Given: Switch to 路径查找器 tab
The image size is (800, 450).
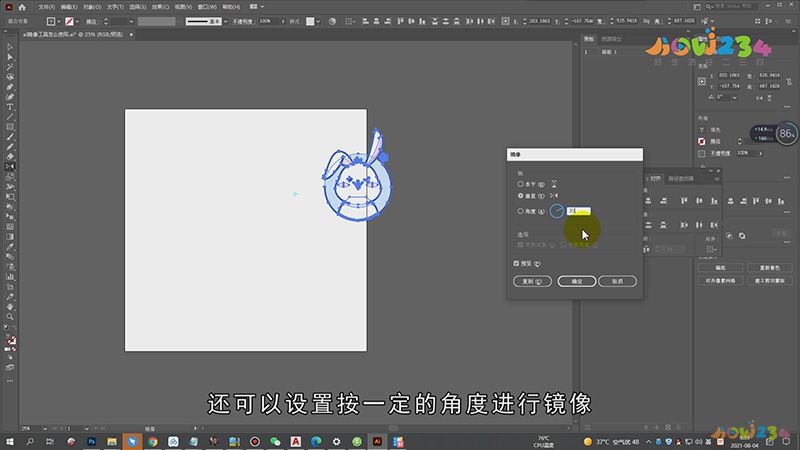Looking at the screenshot, I should click(681, 179).
